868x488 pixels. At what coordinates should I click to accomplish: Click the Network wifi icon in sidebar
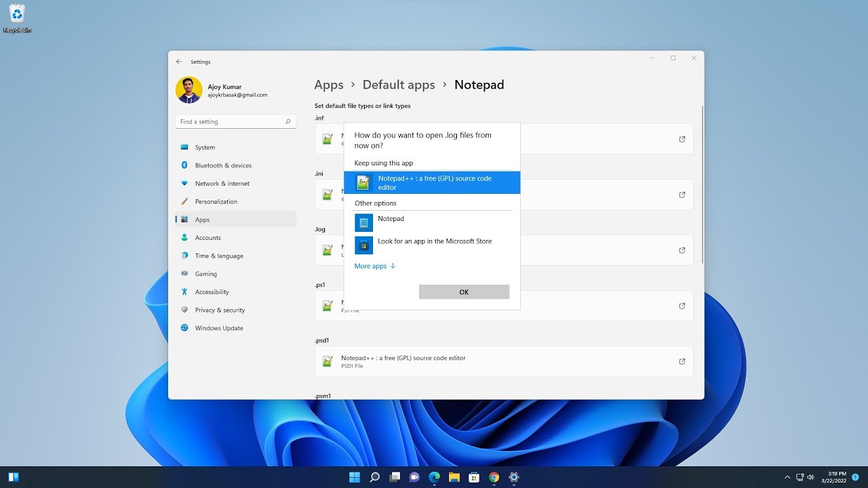[184, 184]
